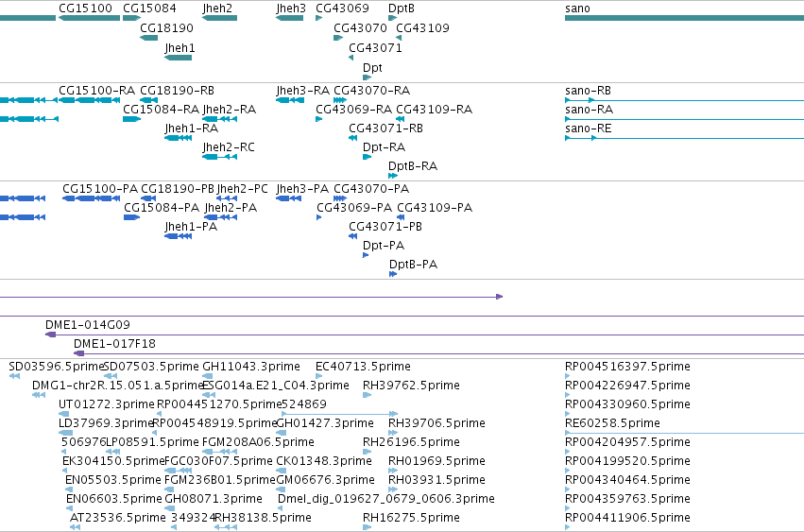Click the CG43069 gene label
The width and height of the screenshot is (804, 532).
[342, 9]
